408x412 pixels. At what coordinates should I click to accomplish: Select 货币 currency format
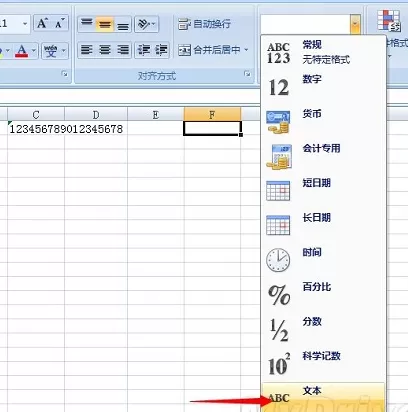323,122
